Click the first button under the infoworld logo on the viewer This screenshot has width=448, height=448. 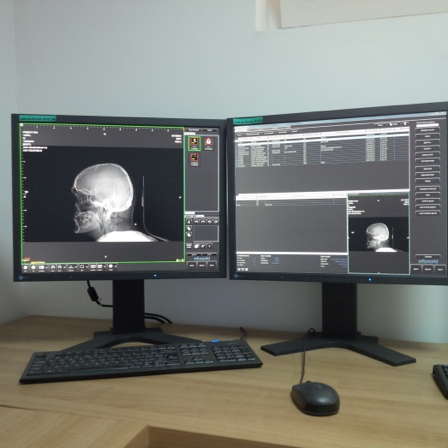tap(191, 265)
